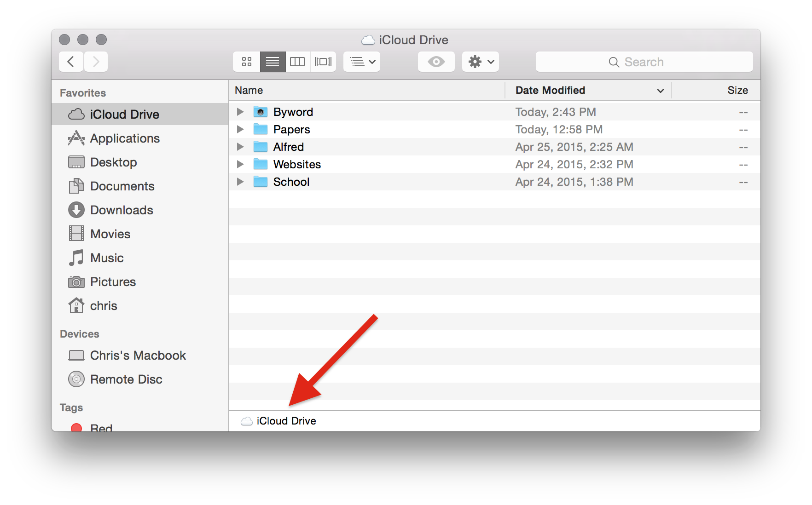Select the Papers row name

pos(292,129)
